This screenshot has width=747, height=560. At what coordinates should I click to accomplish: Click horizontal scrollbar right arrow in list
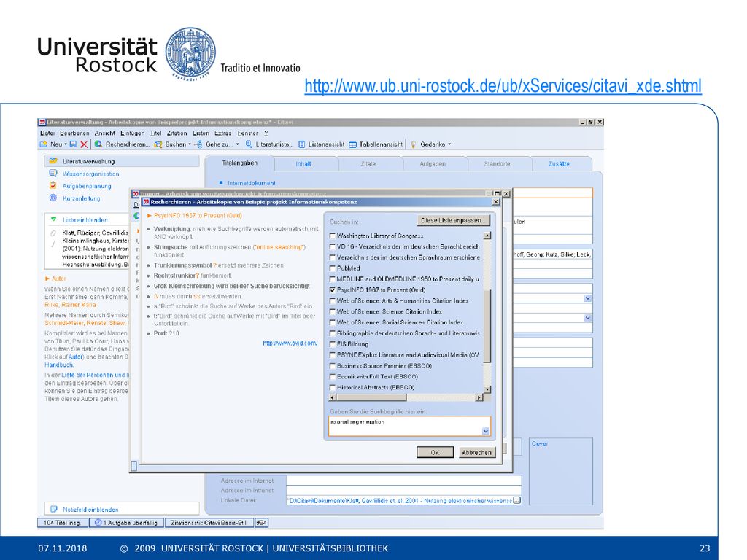coord(479,397)
